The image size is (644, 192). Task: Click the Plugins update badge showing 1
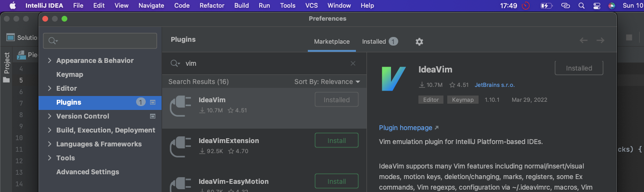click(140, 102)
